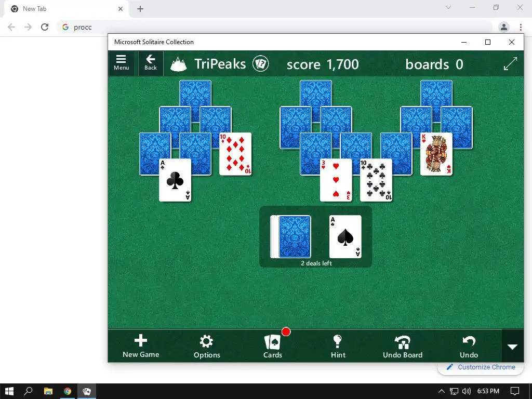Click the Chrome address bar showing procc

[274, 27]
